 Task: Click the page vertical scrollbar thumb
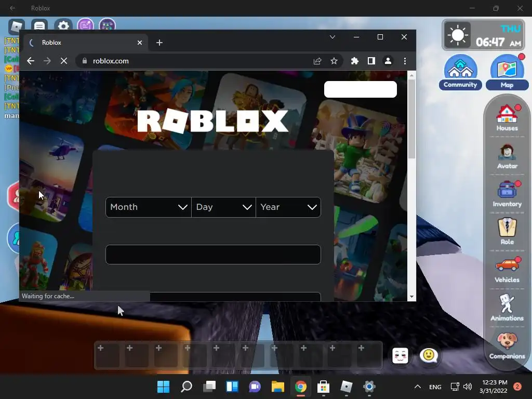[x=411, y=119]
